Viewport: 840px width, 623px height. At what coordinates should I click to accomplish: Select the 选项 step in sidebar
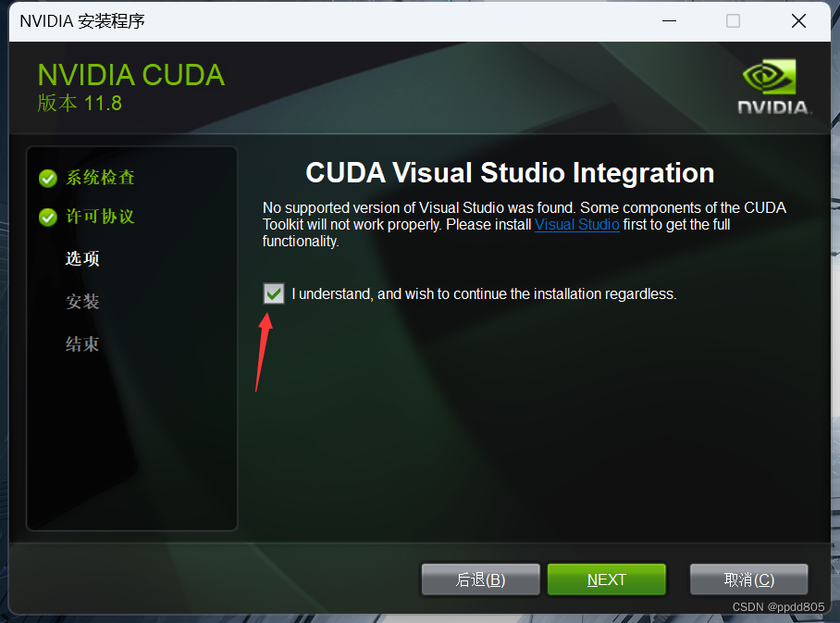tap(82, 258)
